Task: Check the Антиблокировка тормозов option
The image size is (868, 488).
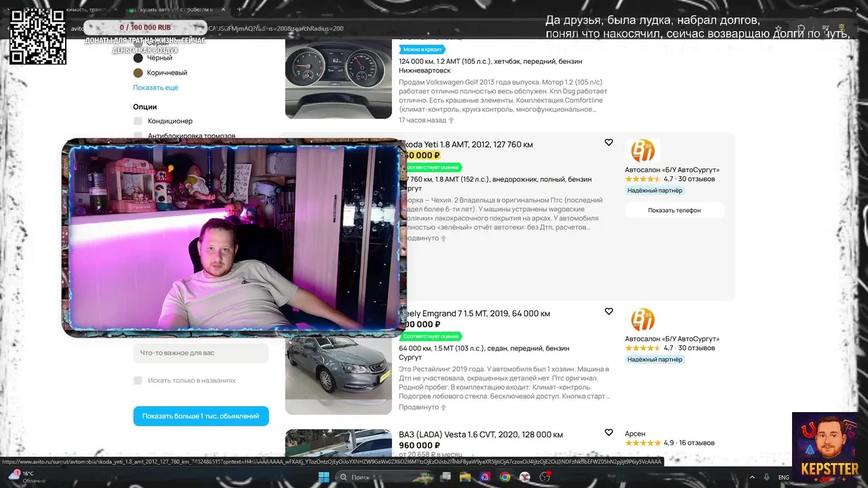Action: point(138,136)
